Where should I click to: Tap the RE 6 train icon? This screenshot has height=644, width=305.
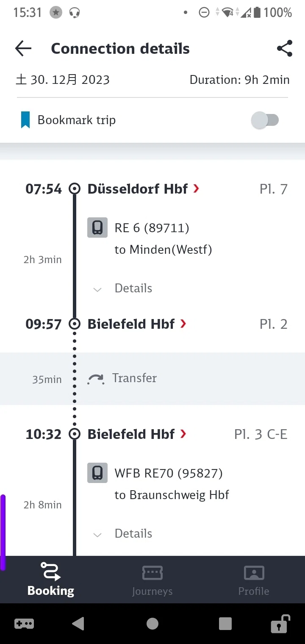point(97,228)
